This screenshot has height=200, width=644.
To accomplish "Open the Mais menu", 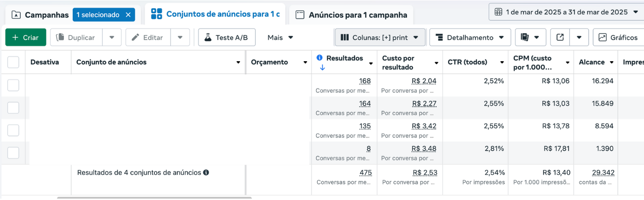I will click(x=280, y=37).
